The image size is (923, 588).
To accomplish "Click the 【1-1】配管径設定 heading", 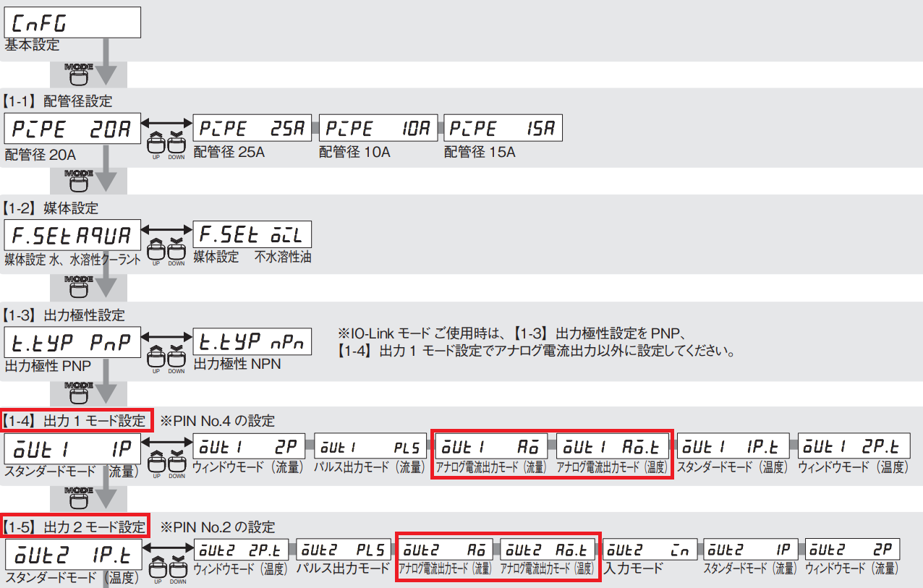I will point(56,101).
